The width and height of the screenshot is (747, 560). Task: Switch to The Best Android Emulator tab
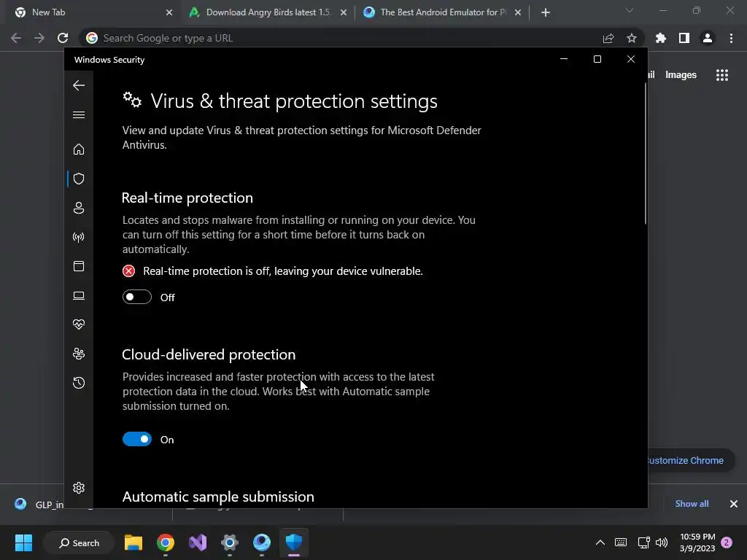(x=442, y=12)
